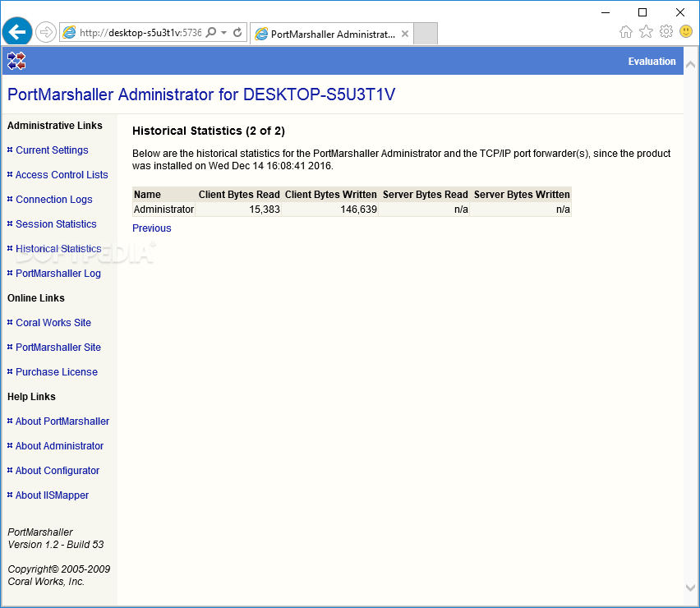Open the Tools gear icon

click(x=666, y=31)
